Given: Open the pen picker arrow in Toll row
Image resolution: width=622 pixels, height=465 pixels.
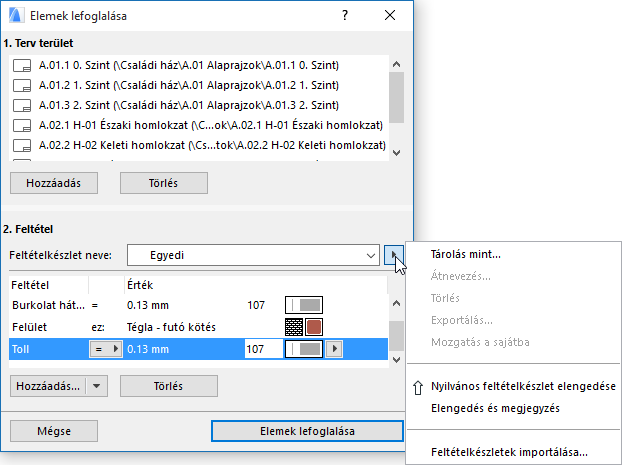Looking at the screenshot, I should click(334, 349).
